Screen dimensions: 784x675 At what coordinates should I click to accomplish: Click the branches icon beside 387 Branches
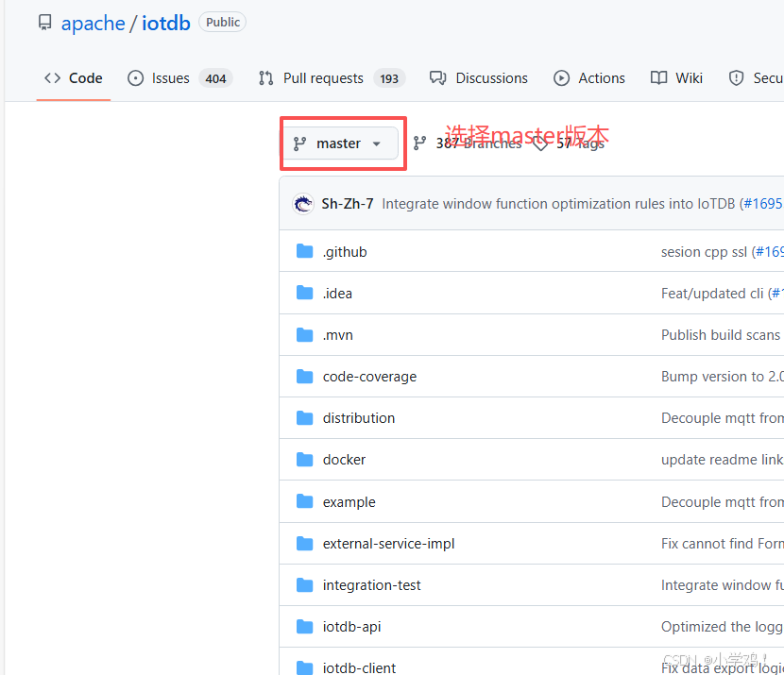(x=419, y=143)
